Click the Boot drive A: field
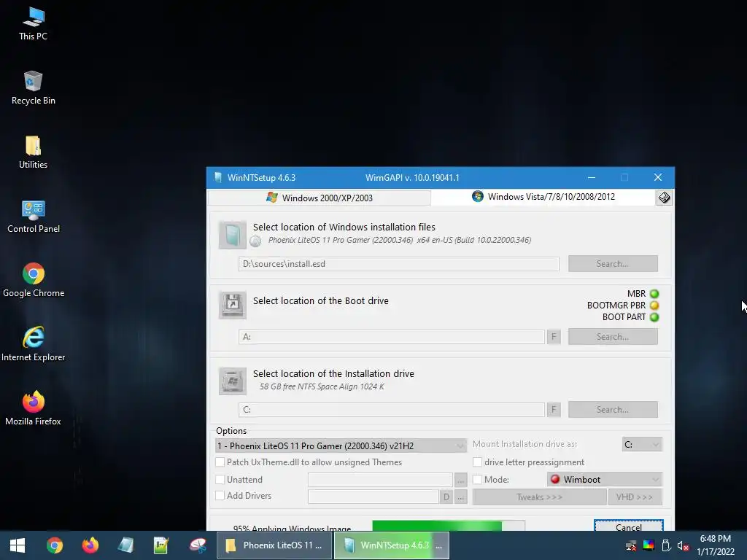Screen dimensions: 747x560 click(x=392, y=337)
